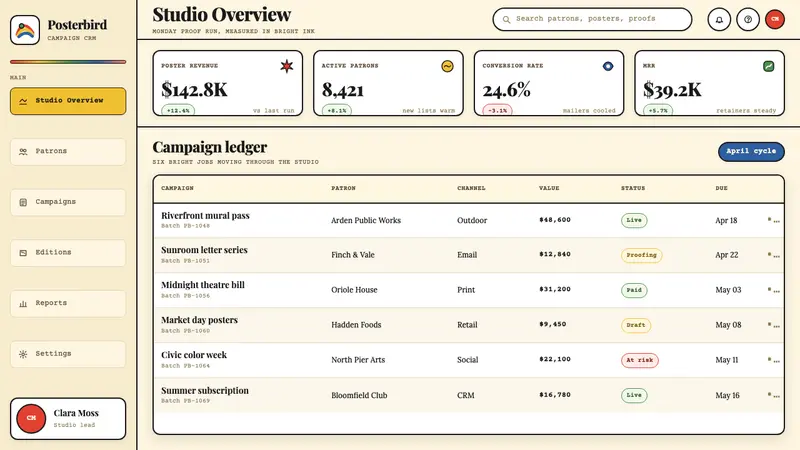Open Reports in sidebar
This screenshot has width=800, height=450.
[x=68, y=303]
